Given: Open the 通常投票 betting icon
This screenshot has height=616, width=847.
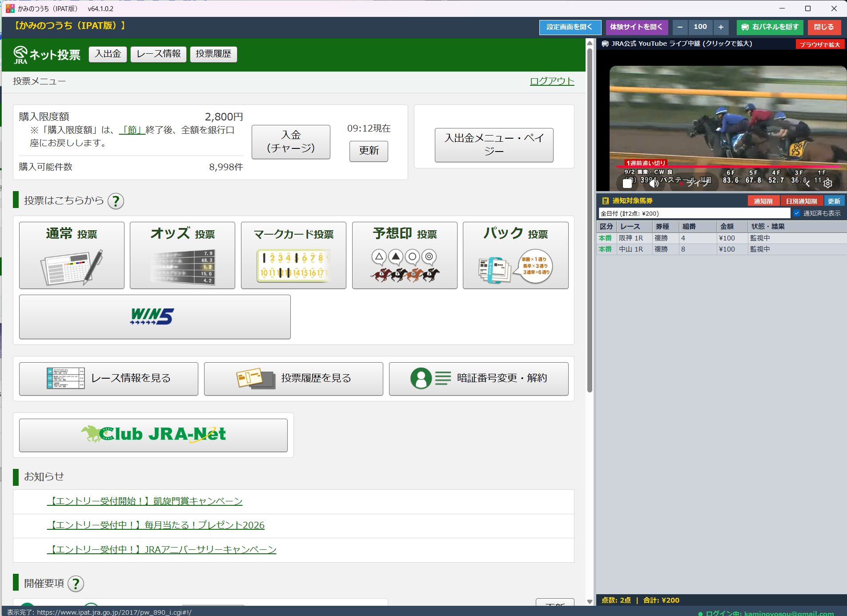Looking at the screenshot, I should [72, 255].
